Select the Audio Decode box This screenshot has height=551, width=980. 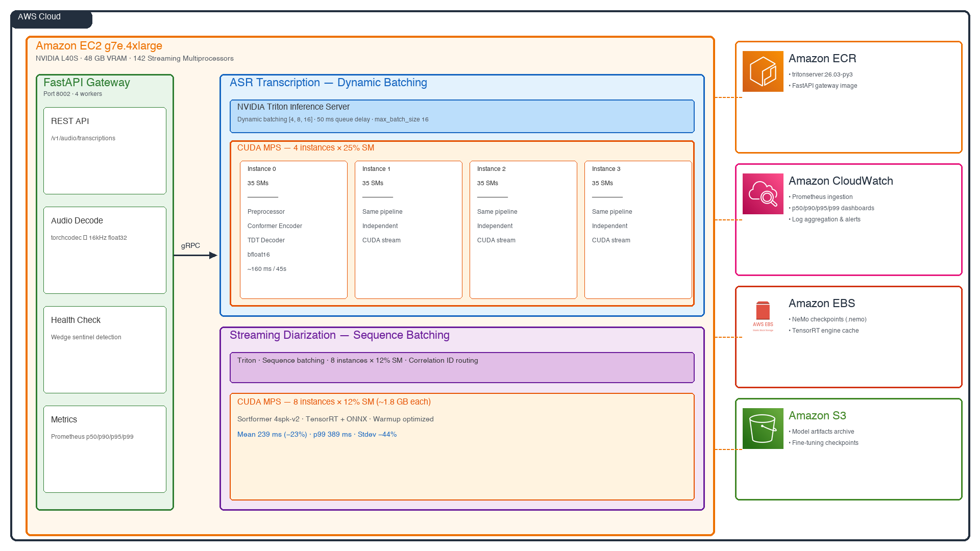click(x=105, y=250)
